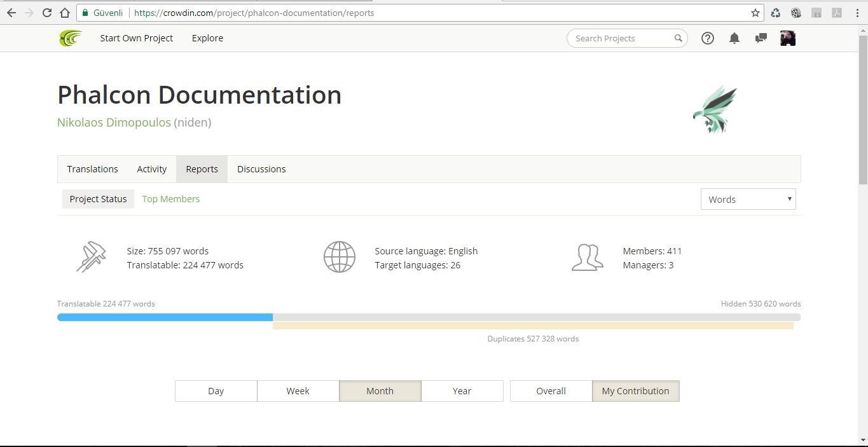Click the Phalcon Documentation title
The height and width of the screenshot is (447, 868).
click(x=200, y=95)
